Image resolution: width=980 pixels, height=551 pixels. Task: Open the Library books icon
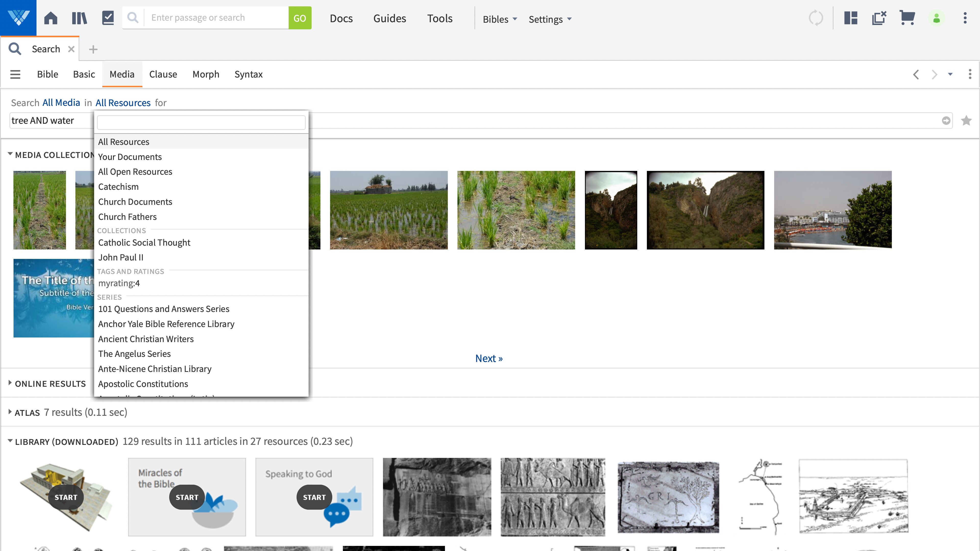[x=79, y=18]
